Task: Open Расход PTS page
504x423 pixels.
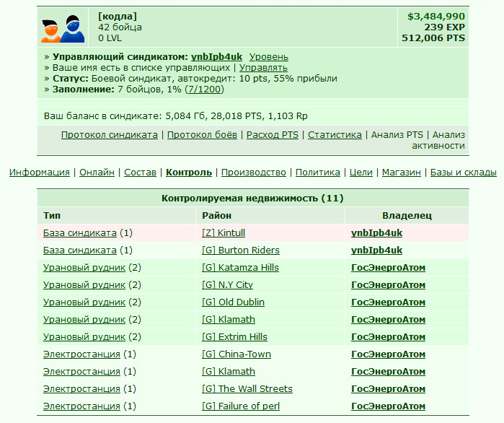Action: coord(273,135)
